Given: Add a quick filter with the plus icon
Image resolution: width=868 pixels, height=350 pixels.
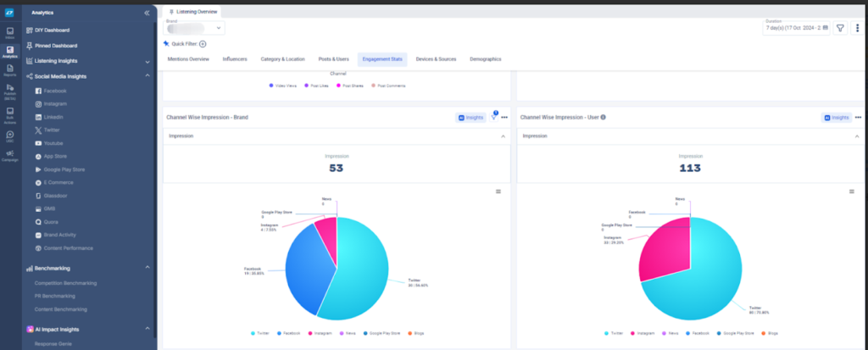Looking at the screenshot, I should [x=203, y=44].
